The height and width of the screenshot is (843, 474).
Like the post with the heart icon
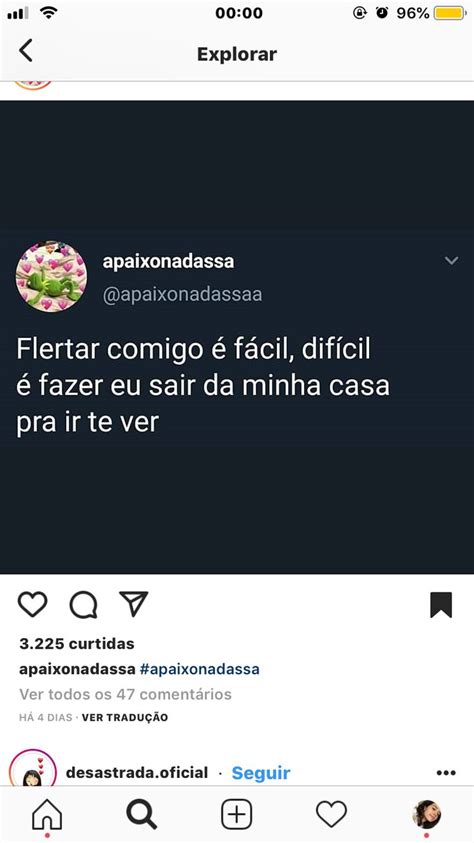[33, 604]
